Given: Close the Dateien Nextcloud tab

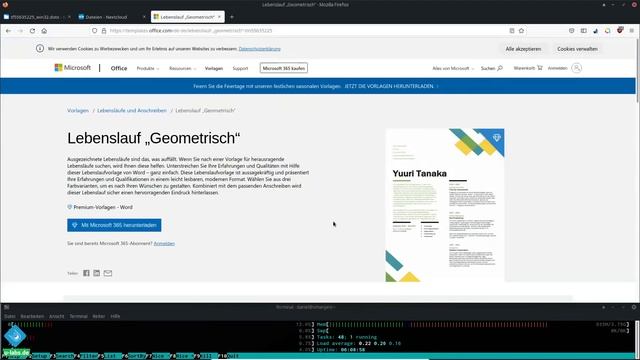Looking at the screenshot, I should click(x=144, y=17).
